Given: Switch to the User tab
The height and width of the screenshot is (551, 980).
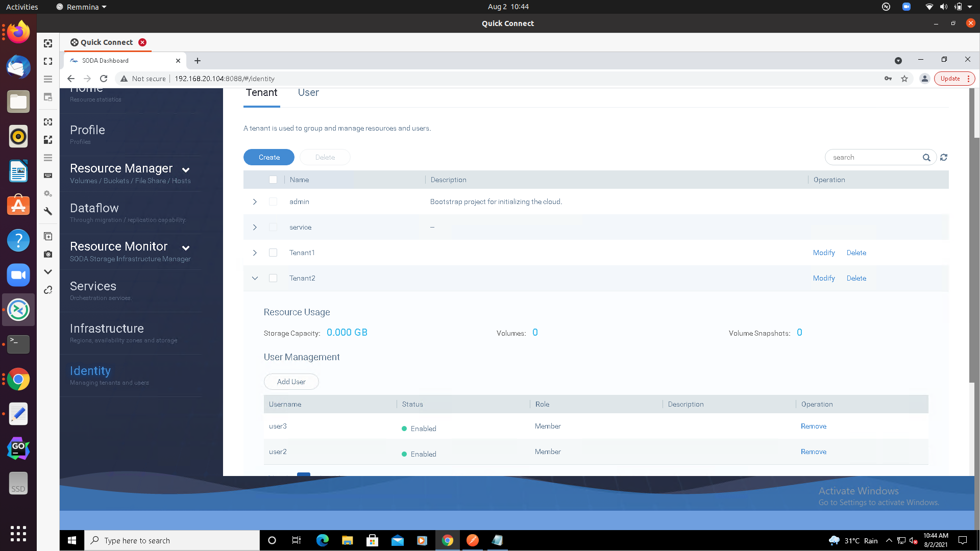Looking at the screenshot, I should (x=308, y=92).
